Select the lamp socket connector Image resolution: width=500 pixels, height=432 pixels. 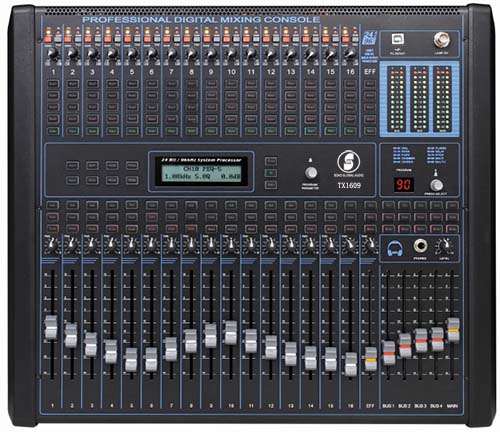[x=442, y=40]
